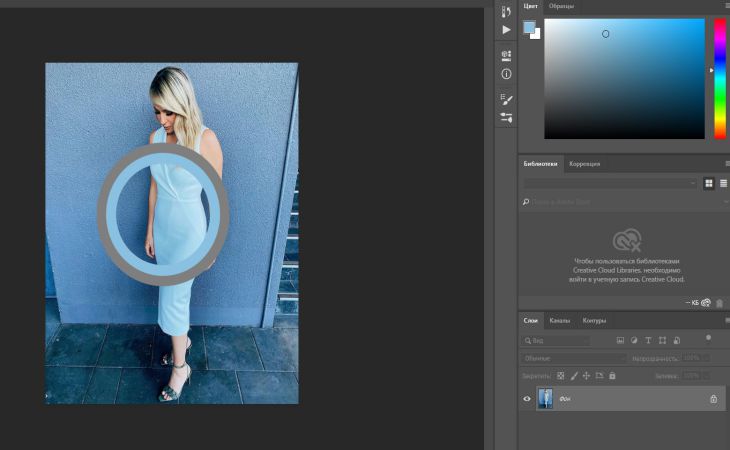This screenshot has width=730, height=450.
Task: Click the Creative Cloud sync status icon
Action: pyautogui.click(x=706, y=302)
